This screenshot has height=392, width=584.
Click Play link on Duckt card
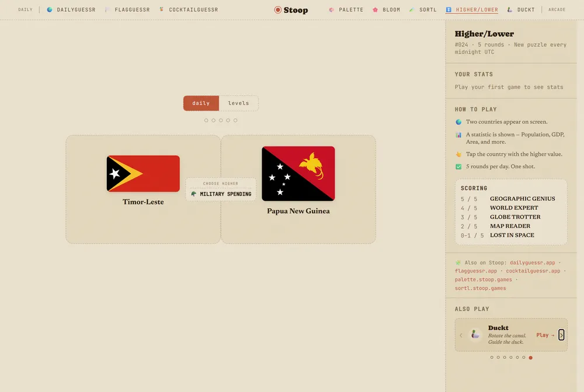545,335
